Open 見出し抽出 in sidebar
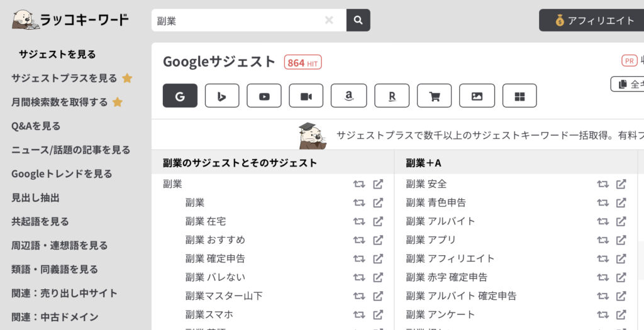This screenshot has height=330, width=644. [x=35, y=197]
